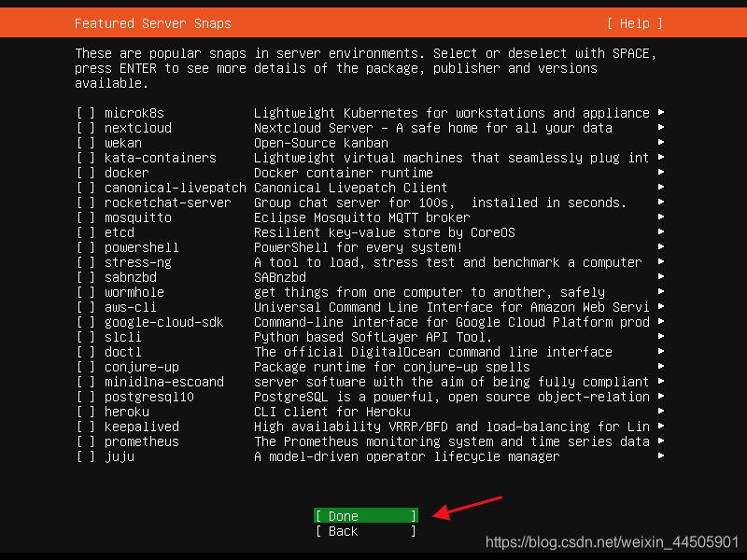Image resolution: width=747 pixels, height=560 pixels.
Task: Select the wekan checkbox
Action: click(x=86, y=143)
